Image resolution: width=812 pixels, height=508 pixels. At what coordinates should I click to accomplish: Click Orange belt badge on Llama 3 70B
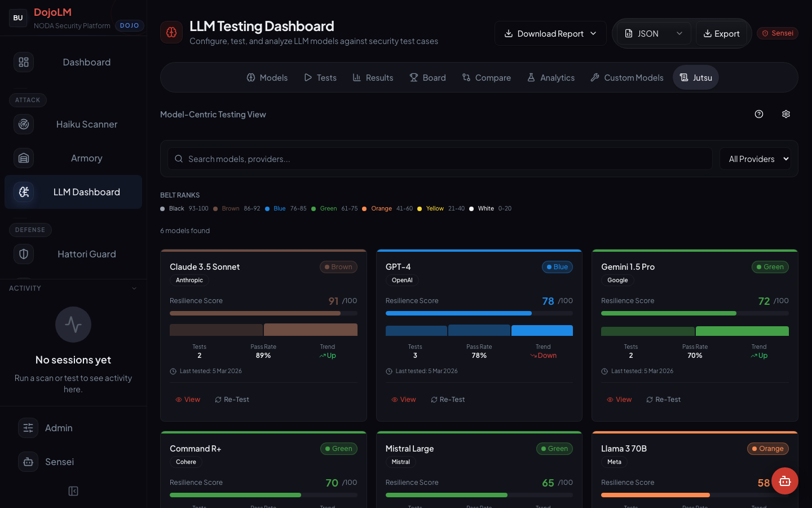[768, 449]
